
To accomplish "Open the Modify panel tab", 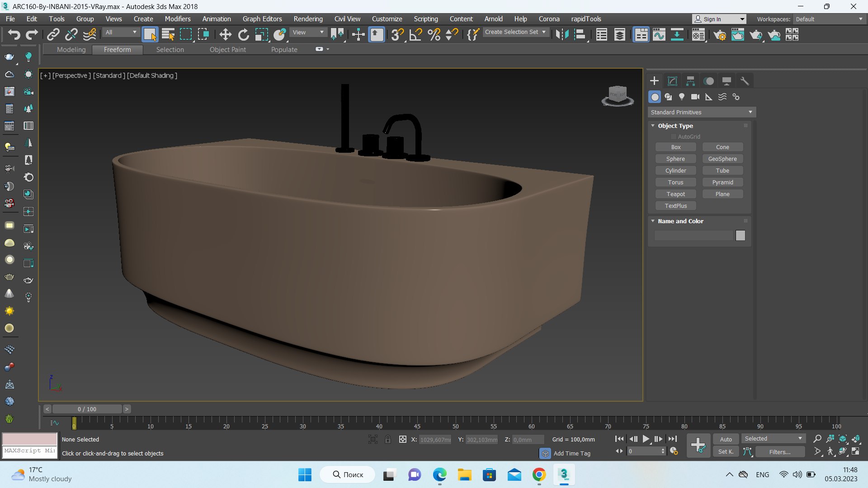I will pos(672,81).
